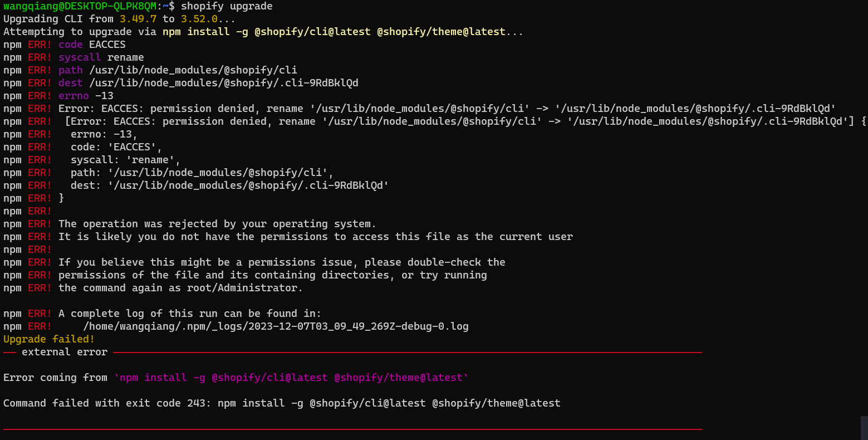Click "A complete log of this run" text
The width and height of the screenshot is (868, 440).
tap(190, 314)
